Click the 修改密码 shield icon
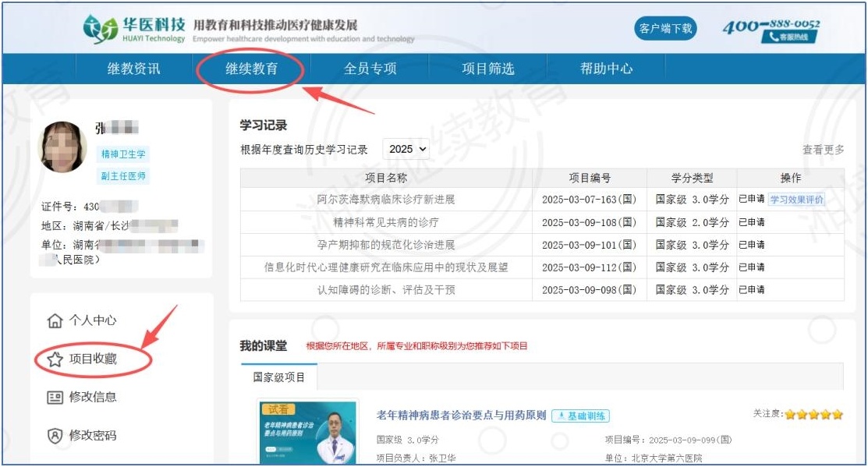Viewport: 868px width, 467px height. 55,435
